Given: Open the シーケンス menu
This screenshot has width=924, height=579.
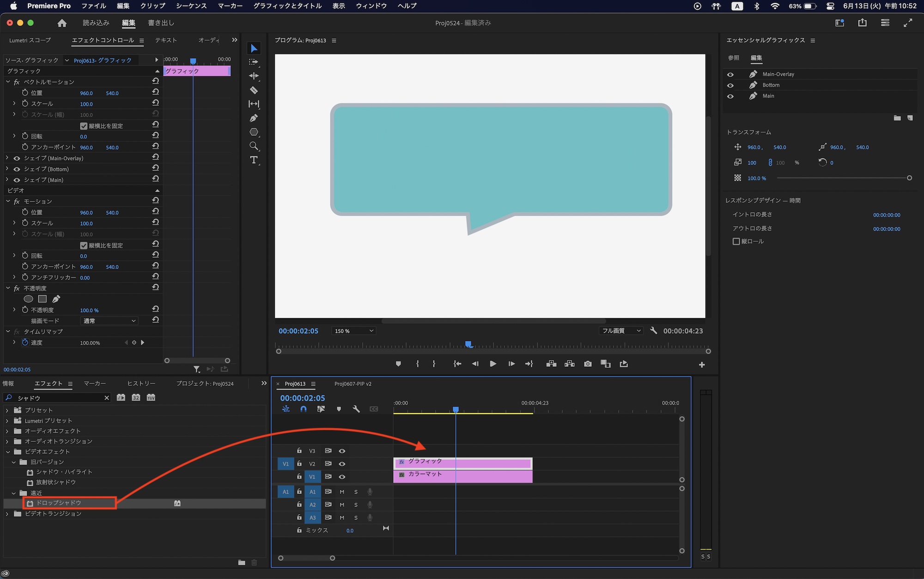Looking at the screenshot, I should pyautogui.click(x=191, y=6).
